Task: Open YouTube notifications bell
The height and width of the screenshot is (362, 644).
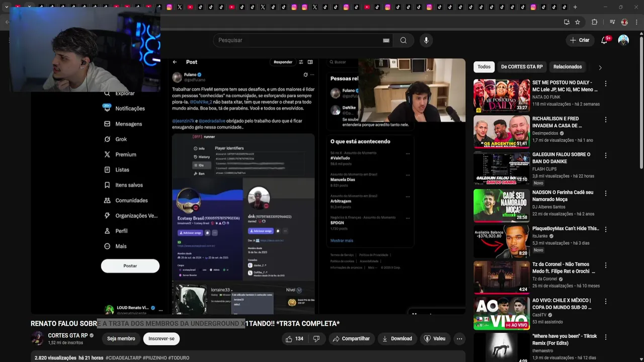Action: [605, 40]
